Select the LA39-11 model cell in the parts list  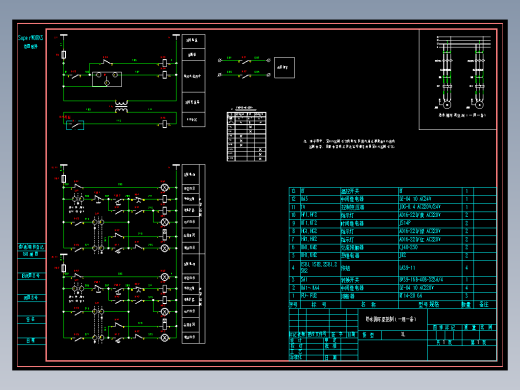tap(430, 268)
